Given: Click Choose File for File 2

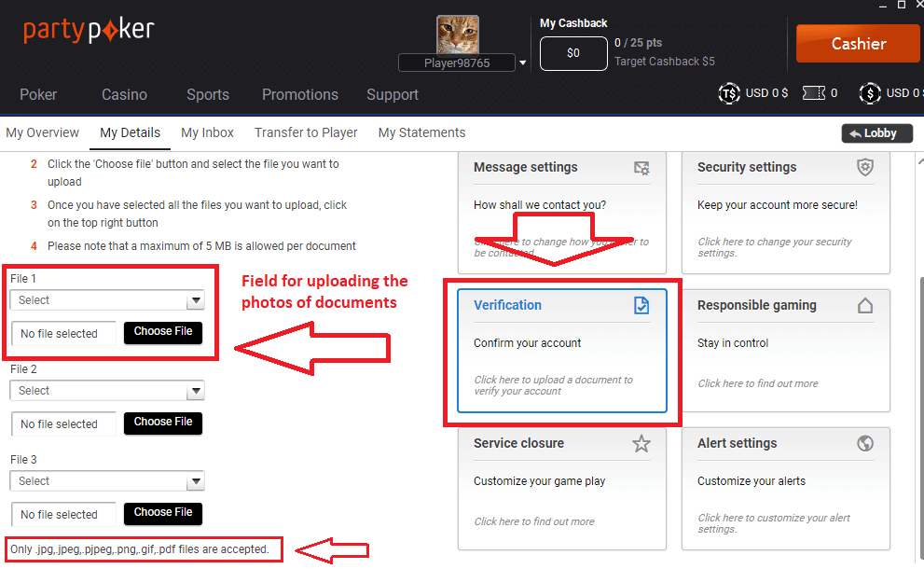Looking at the screenshot, I should [x=163, y=423].
